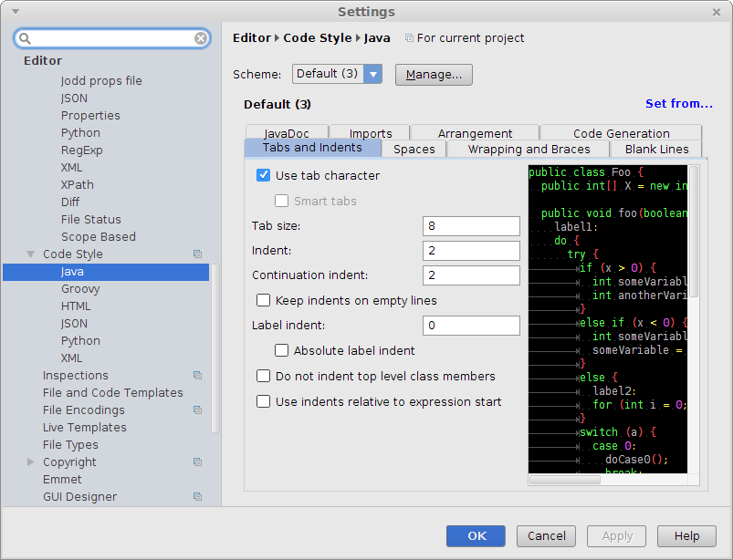Screen dimensions: 733x560
Task: Click project-level icon beside Copyright
Action: click(x=197, y=462)
